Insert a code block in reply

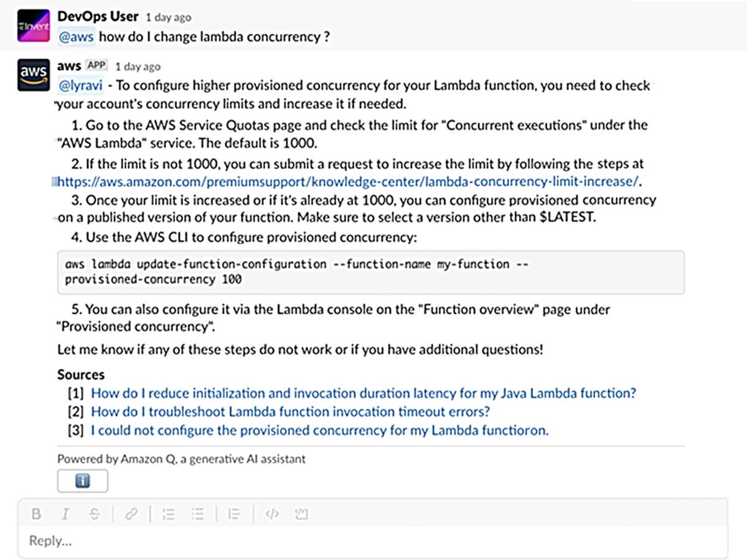302,514
